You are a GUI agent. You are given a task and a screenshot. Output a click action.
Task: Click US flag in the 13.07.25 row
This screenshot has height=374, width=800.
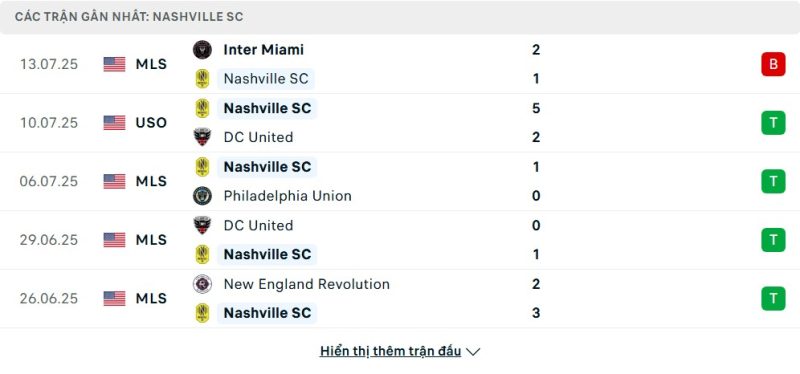[x=114, y=64]
